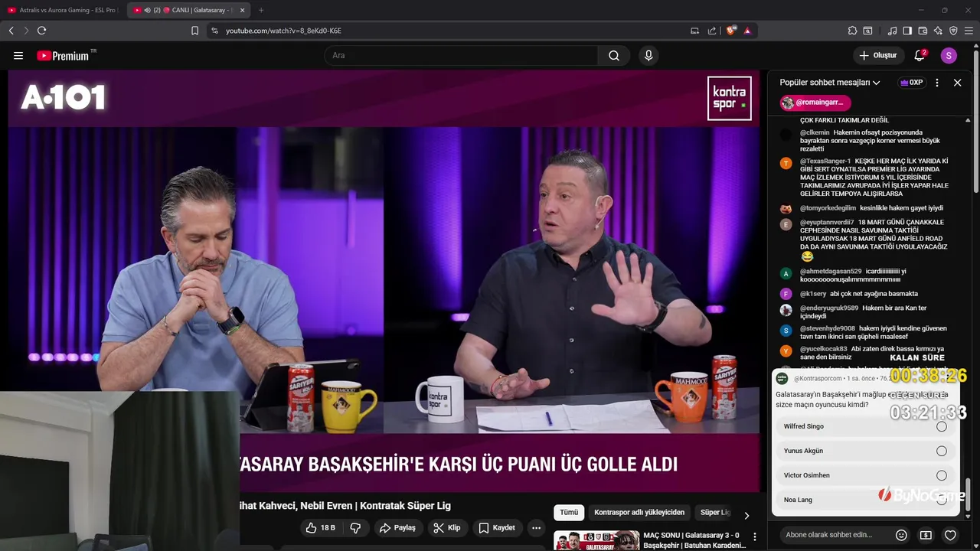Open chat options three-dot menu
980x551 pixels.
tap(936, 83)
